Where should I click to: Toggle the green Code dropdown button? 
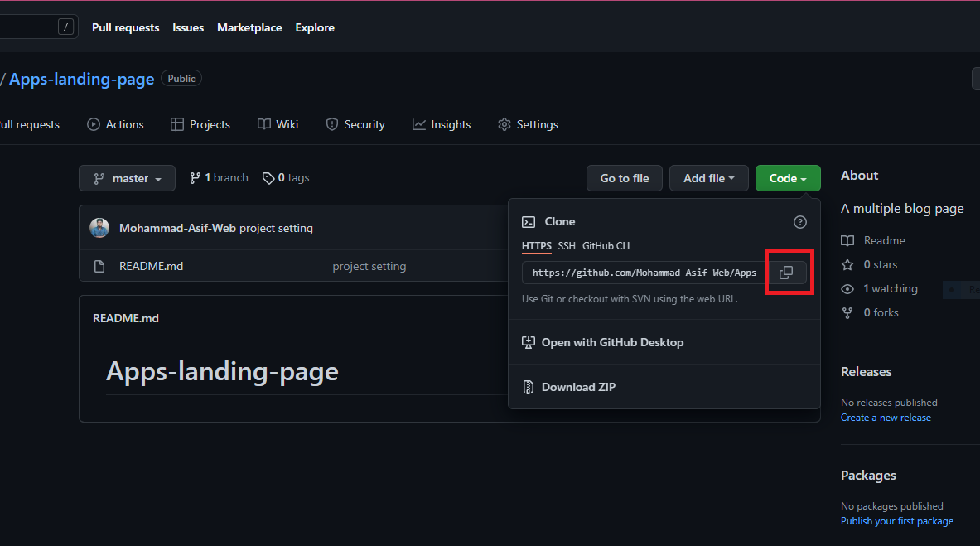click(788, 178)
